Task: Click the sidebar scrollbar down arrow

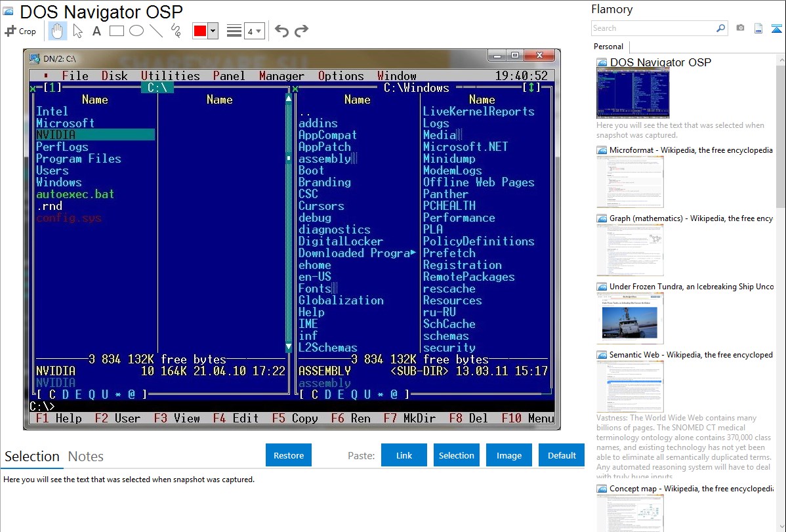Action: click(781, 527)
